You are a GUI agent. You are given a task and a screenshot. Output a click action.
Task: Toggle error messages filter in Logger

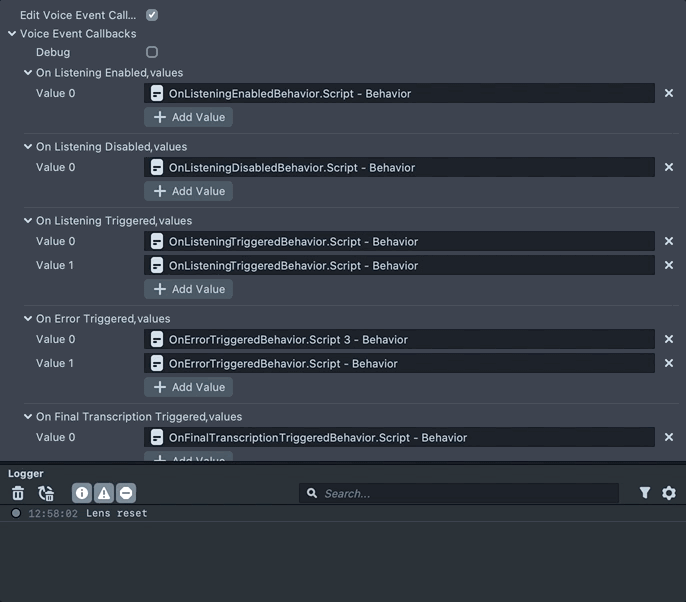click(x=126, y=493)
